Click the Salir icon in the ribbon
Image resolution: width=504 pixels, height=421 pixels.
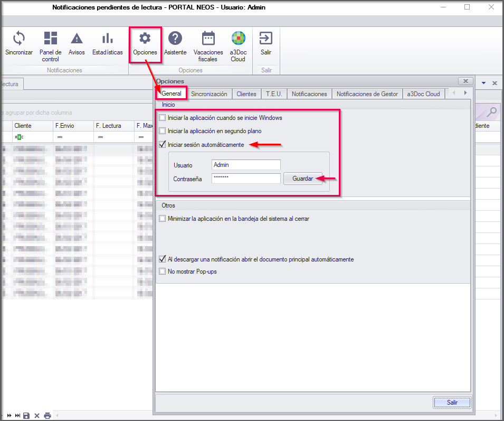266,39
